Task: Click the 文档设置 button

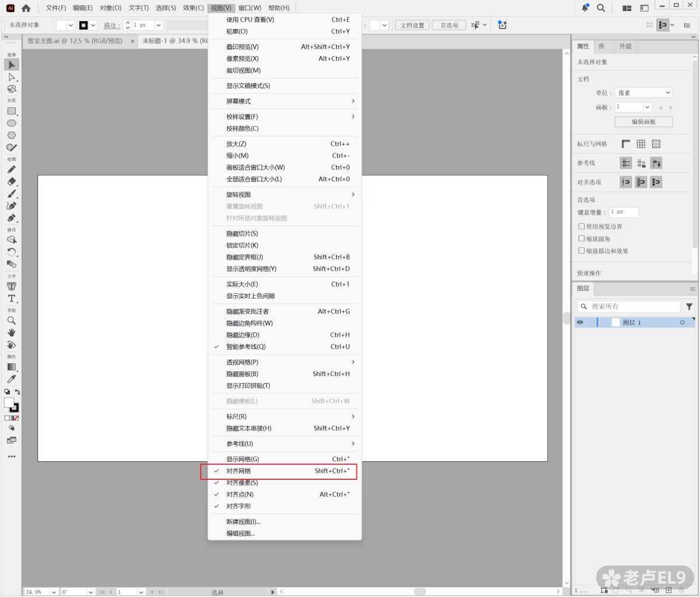Action: tap(413, 25)
